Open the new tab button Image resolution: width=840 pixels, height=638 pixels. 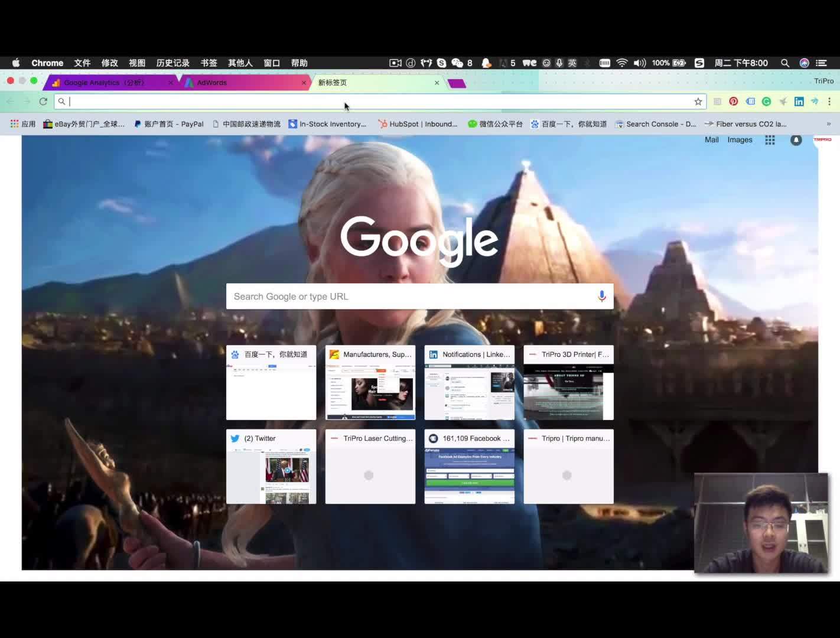pos(457,83)
